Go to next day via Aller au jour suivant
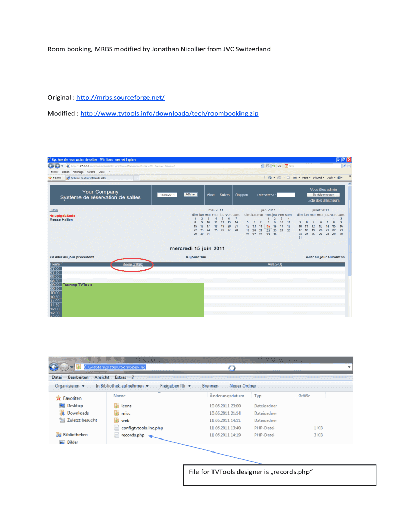 coord(325,257)
